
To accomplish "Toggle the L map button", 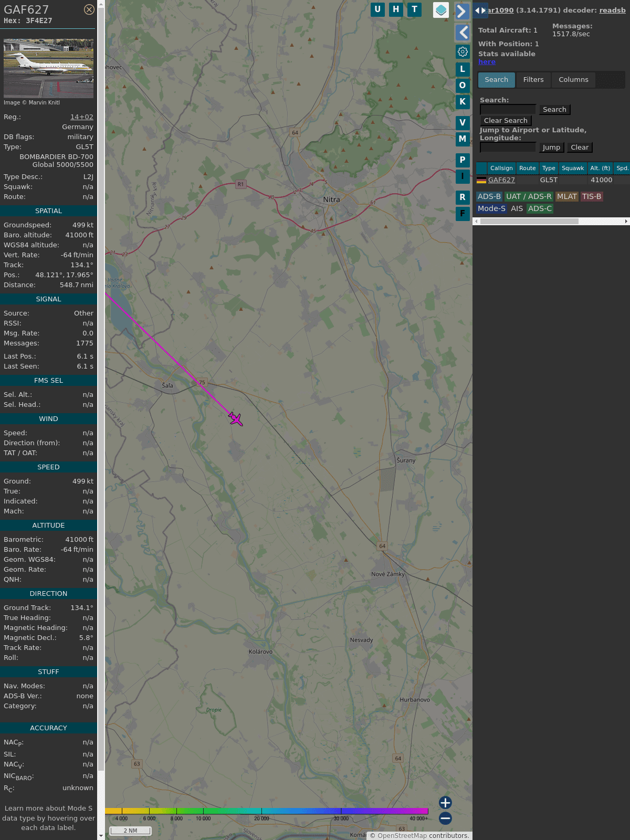I will (463, 69).
